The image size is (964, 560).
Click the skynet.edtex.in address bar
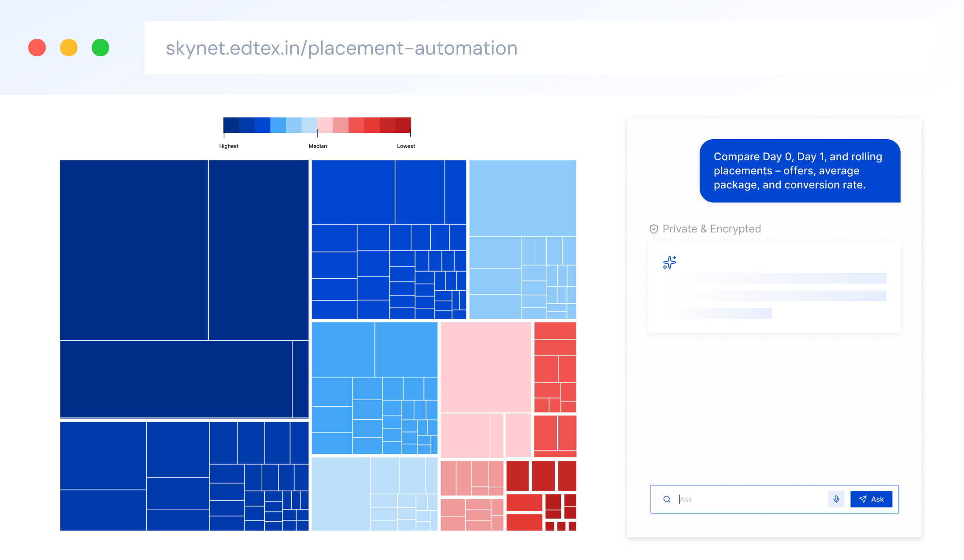pyautogui.click(x=341, y=48)
